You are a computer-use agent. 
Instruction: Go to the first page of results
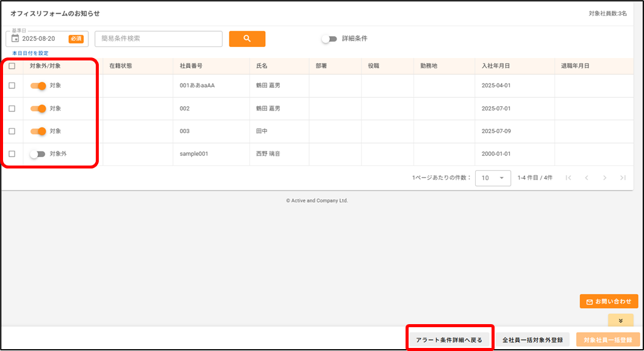tap(568, 178)
